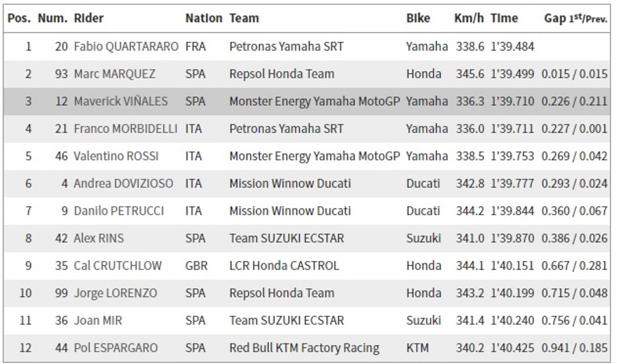Select lap time 1'40.240 of Joan MIR
The height and width of the screenshot is (364, 617).
click(512, 321)
